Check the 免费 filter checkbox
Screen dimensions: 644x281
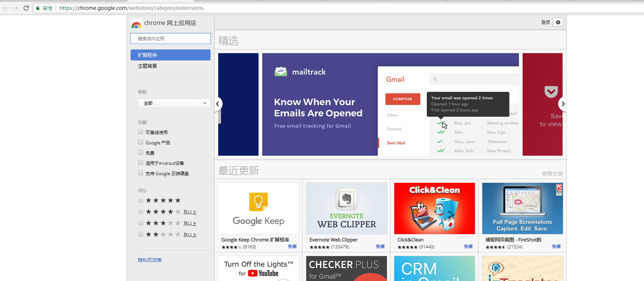(140, 152)
